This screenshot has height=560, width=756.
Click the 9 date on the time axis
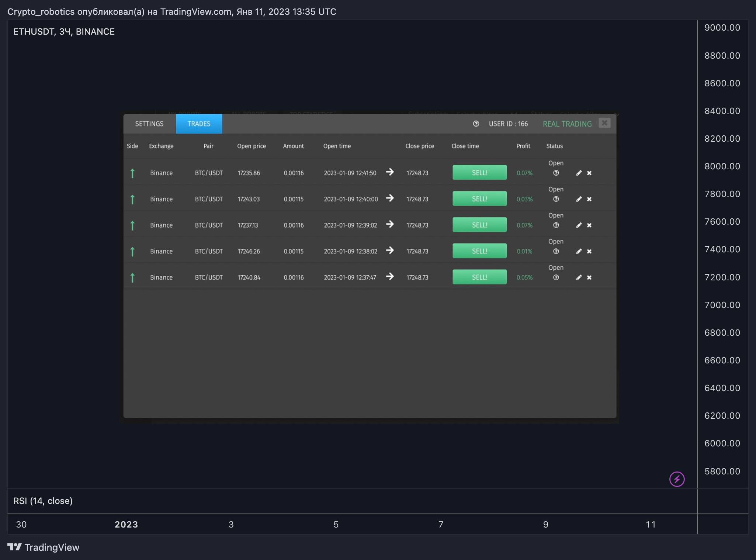546,525
